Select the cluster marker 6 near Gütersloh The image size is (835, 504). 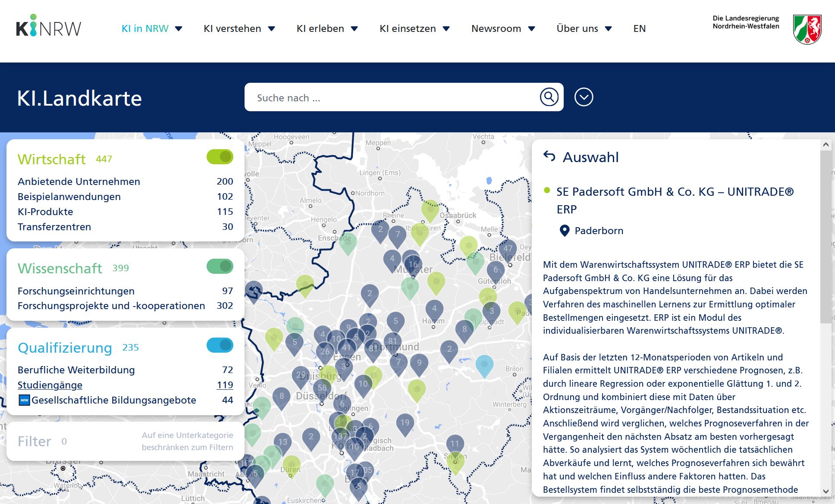click(x=496, y=271)
